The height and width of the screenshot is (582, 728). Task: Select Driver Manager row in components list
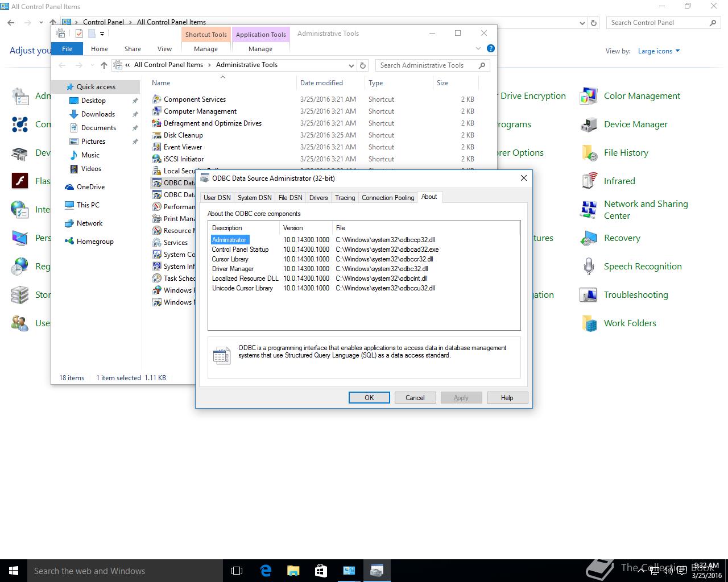(364, 269)
